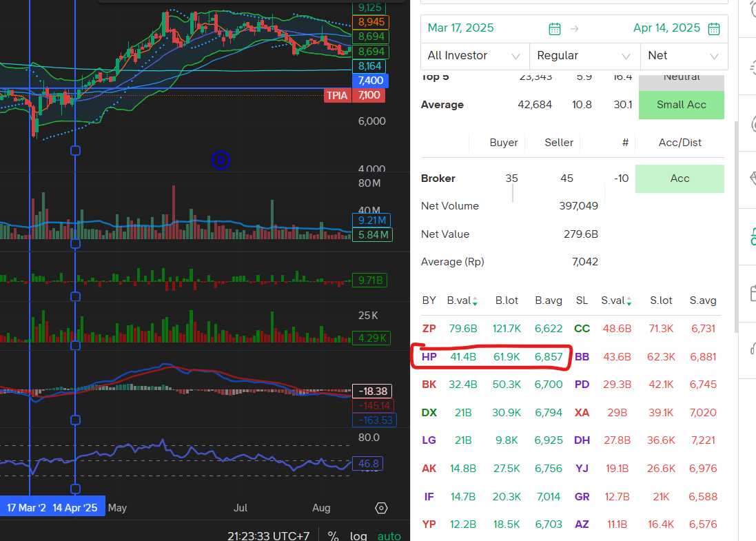Image resolution: width=756 pixels, height=541 pixels.
Task: Toggle percent scale on chart
Action: 333,535
